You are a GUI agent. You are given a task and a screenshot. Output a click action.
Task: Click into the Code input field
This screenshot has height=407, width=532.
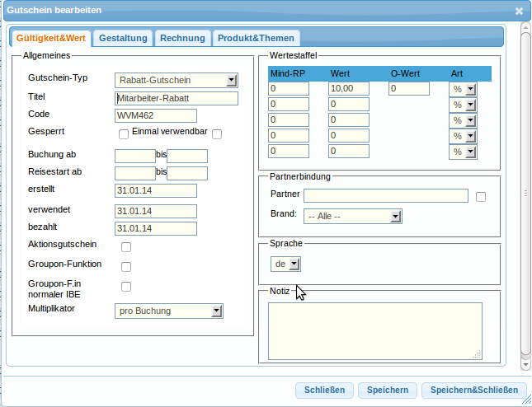(x=156, y=115)
